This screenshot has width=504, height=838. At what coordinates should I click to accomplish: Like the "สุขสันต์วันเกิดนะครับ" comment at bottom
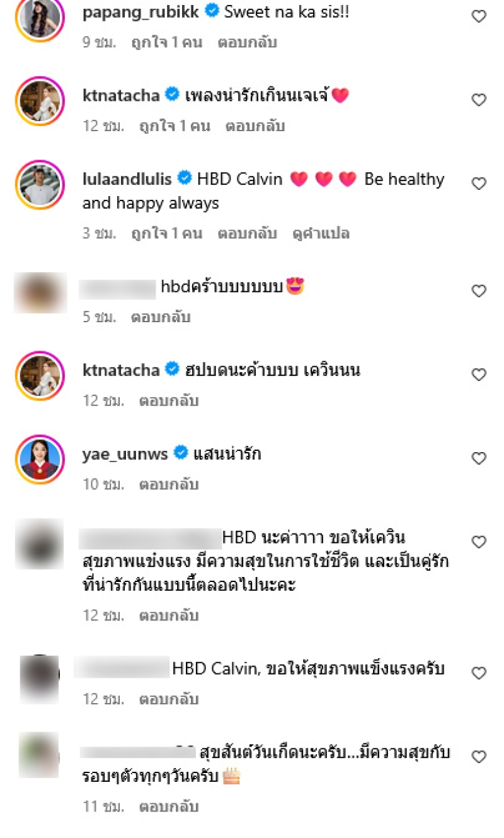(x=479, y=756)
